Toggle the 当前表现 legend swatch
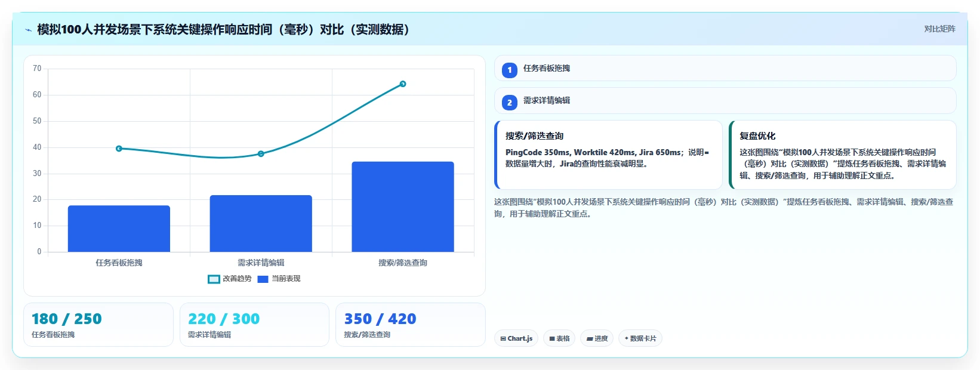Screen dimensions: 980x370 [263, 279]
